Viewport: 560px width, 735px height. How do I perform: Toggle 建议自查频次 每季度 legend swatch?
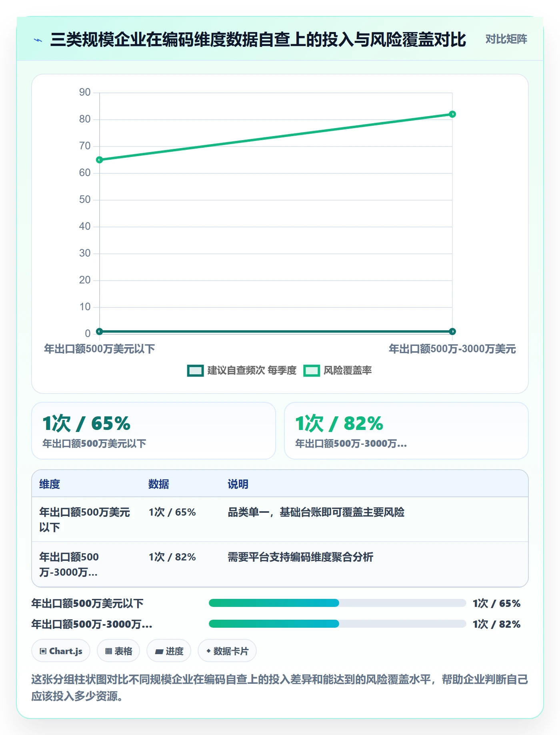point(195,371)
